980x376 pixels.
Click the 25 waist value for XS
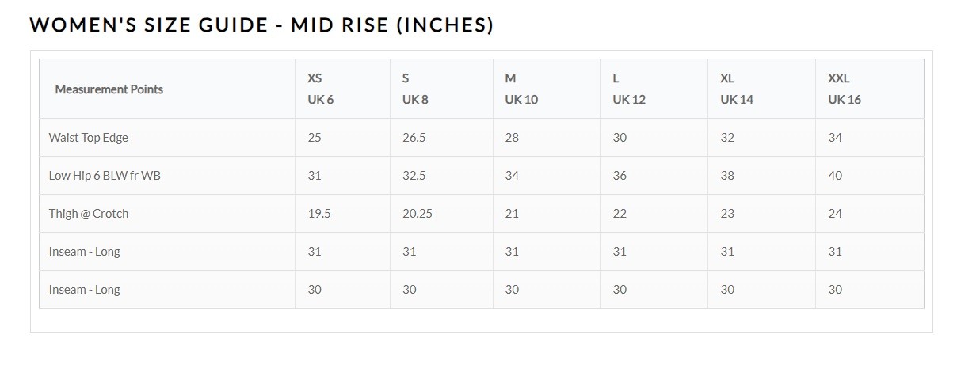pos(315,138)
